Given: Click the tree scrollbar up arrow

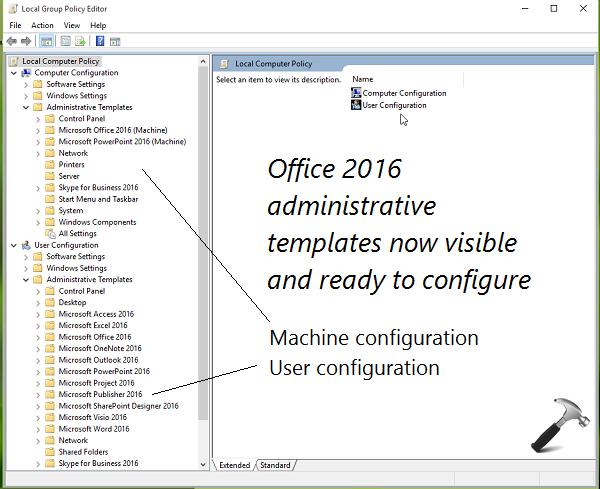Looking at the screenshot, I should tap(203, 61).
